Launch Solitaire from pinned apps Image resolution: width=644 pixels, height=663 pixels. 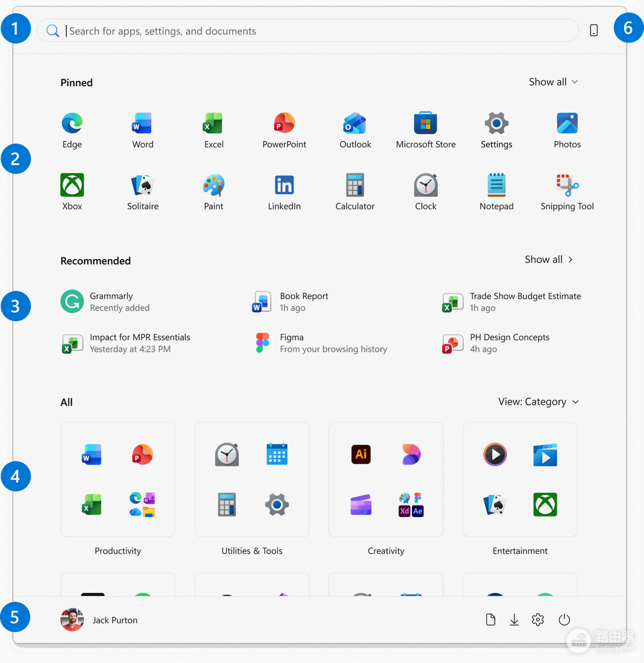[143, 192]
